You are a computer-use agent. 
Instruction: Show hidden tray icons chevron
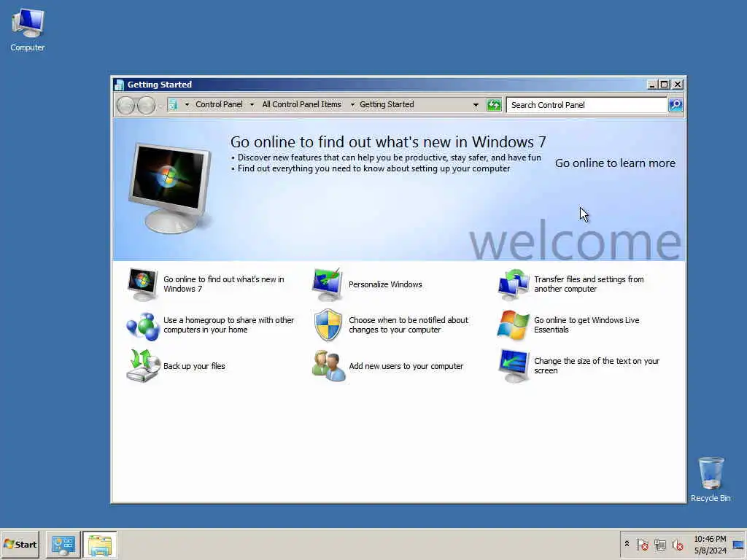click(x=627, y=544)
